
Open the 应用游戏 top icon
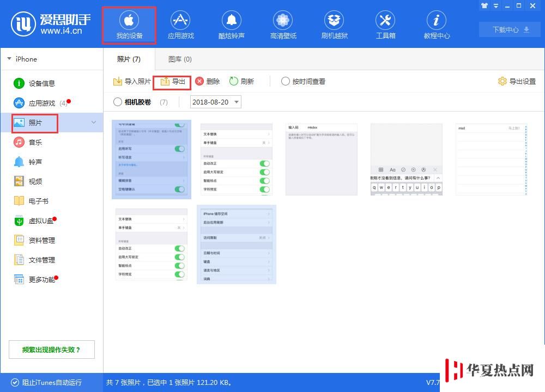[180, 26]
